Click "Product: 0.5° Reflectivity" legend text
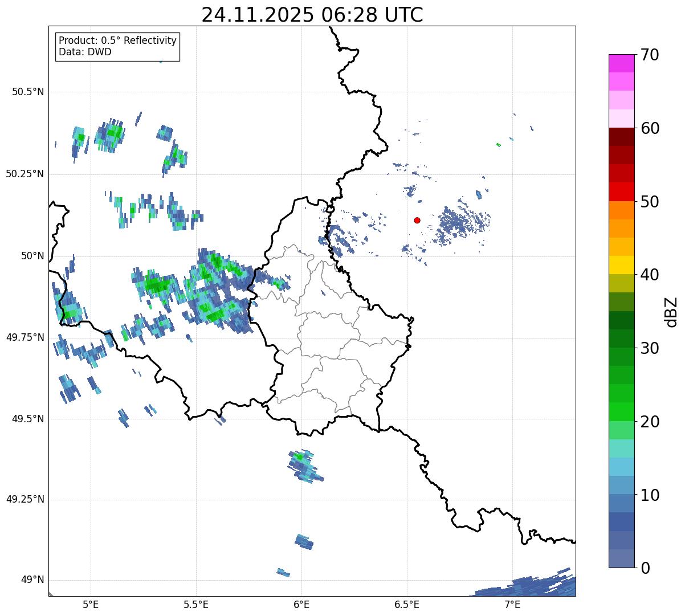 [118, 40]
